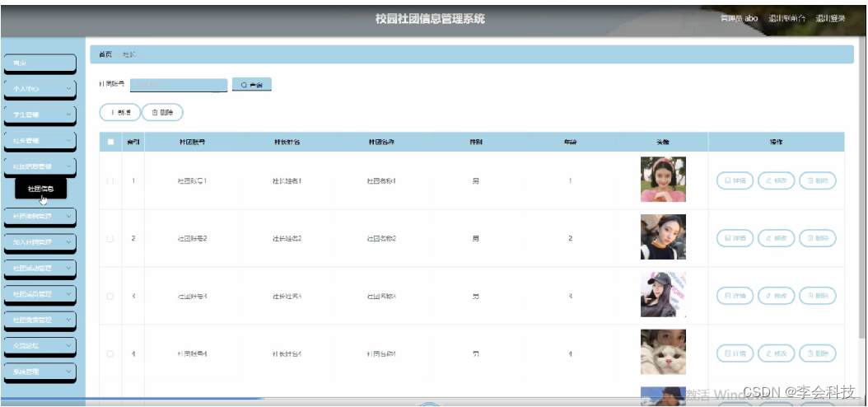Click 删除 for row 社团账号2
The height and width of the screenshot is (407, 868).
[x=818, y=238]
